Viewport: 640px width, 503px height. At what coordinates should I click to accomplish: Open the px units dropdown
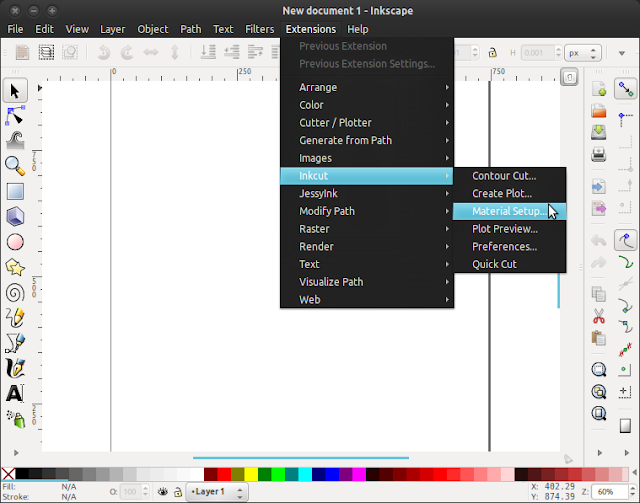[583, 53]
